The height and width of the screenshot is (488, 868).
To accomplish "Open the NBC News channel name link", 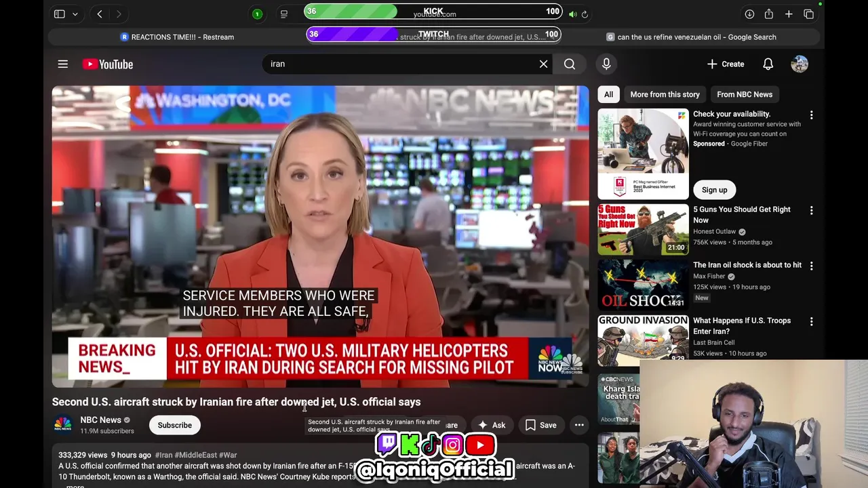I will point(100,420).
